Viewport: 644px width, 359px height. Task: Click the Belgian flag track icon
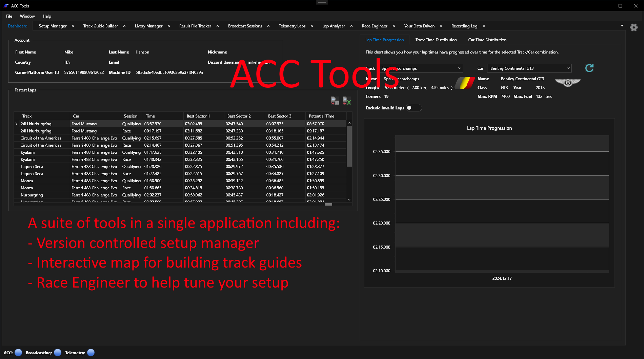point(465,83)
